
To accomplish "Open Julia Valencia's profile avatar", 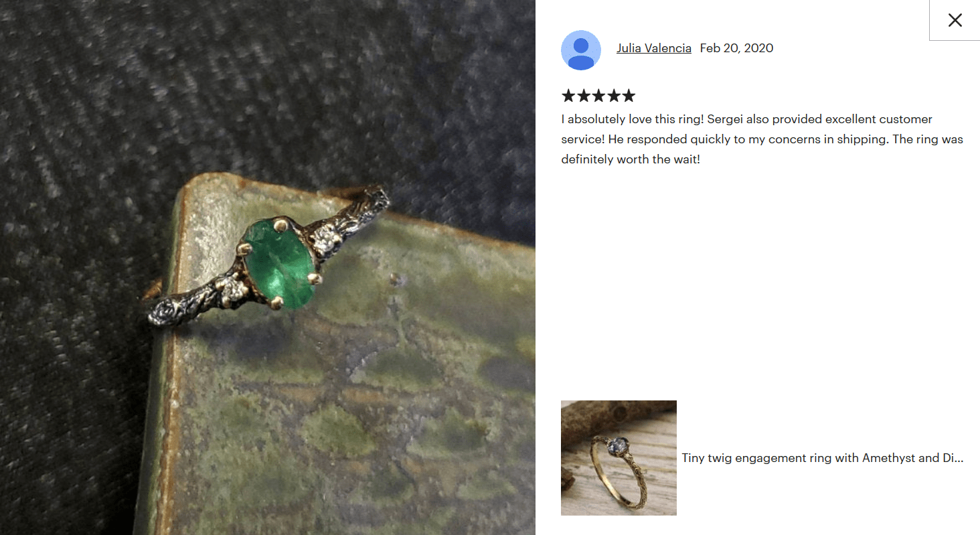I will click(x=581, y=50).
